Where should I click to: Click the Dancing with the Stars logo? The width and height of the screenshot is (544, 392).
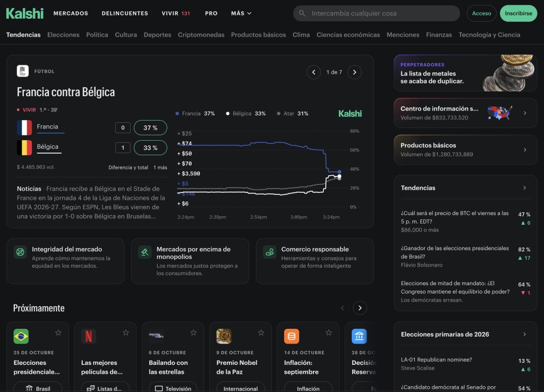coord(156,336)
